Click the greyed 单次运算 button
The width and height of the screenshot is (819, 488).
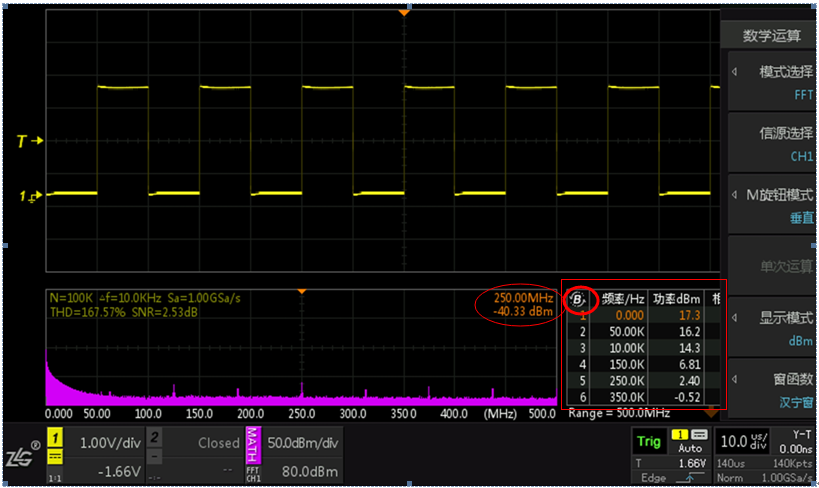(x=770, y=266)
